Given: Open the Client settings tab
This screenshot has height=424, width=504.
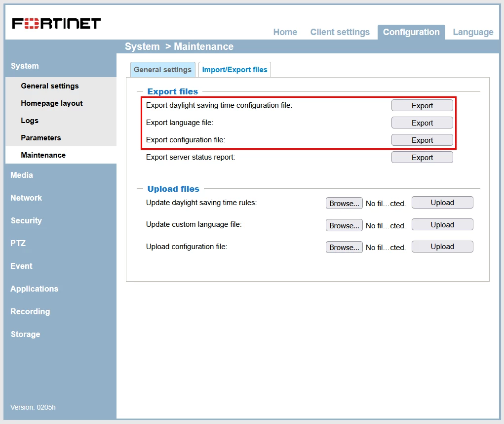Looking at the screenshot, I should (x=340, y=32).
